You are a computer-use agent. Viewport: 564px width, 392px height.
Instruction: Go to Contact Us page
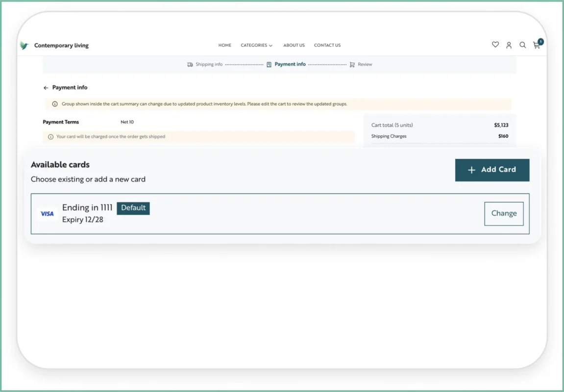coord(327,45)
